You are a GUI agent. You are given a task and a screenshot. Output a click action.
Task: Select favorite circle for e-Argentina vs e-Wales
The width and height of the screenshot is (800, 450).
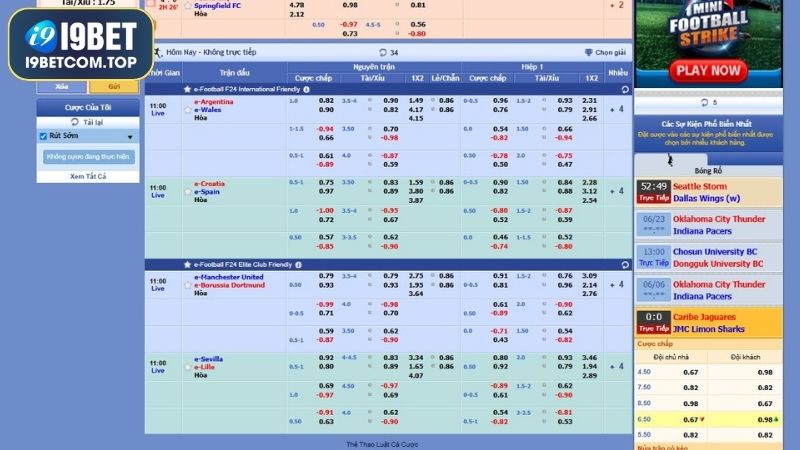187,109
